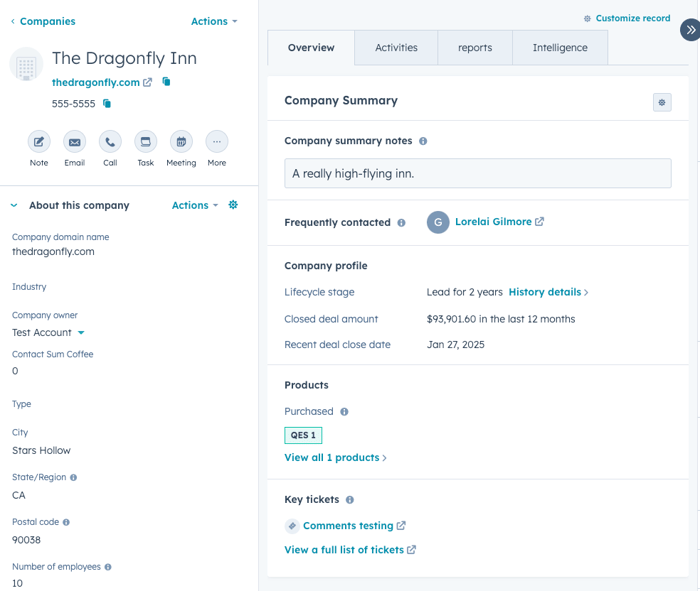Viewport: 700px width, 591px height.
Task: Open About this company Actions dropdown
Action: 195,205
